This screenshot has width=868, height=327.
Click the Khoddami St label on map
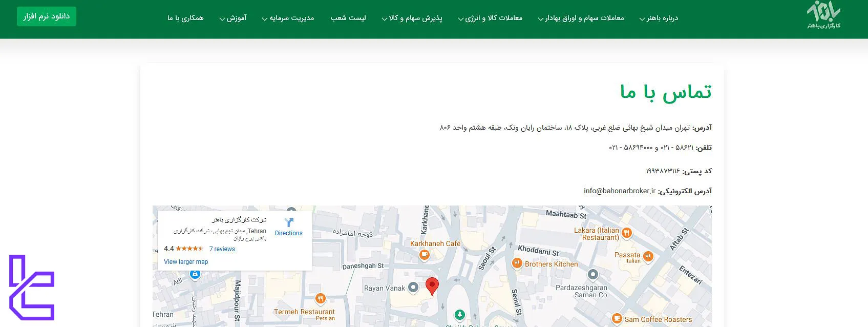pyautogui.click(x=538, y=251)
